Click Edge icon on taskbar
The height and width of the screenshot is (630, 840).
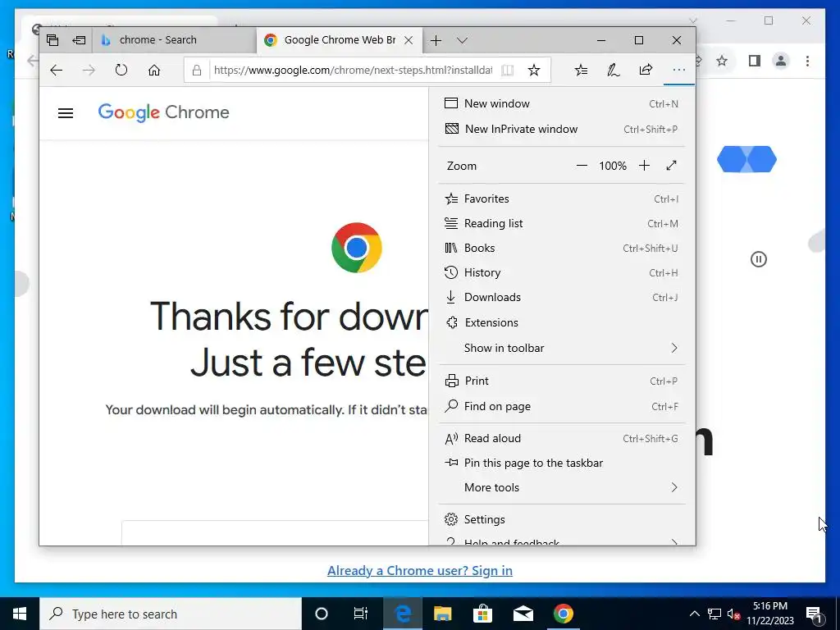click(402, 614)
